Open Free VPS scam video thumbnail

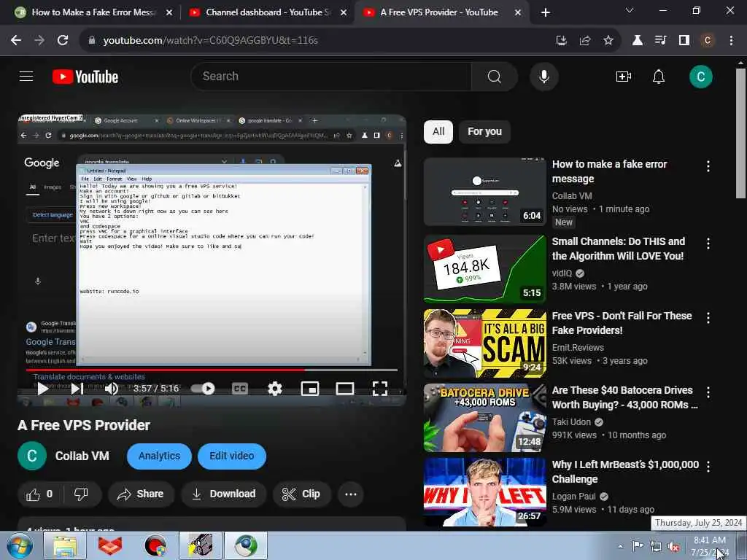pyautogui.click(x=484, y=343)
